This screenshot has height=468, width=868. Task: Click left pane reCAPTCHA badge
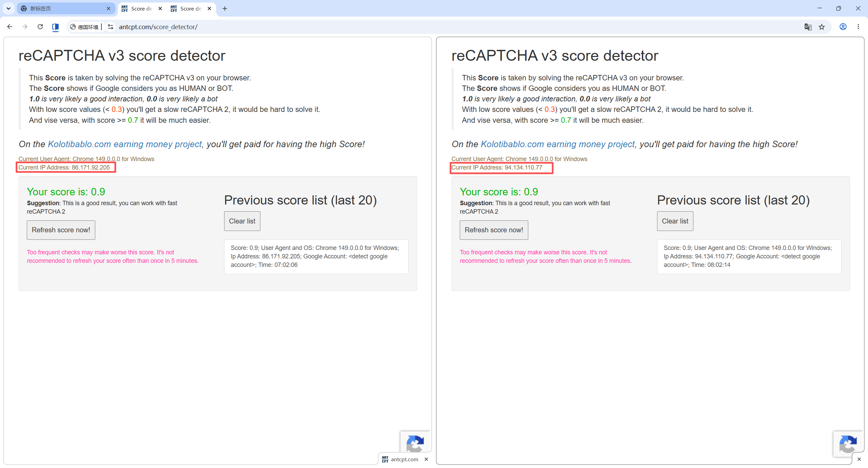coord(415,443)
